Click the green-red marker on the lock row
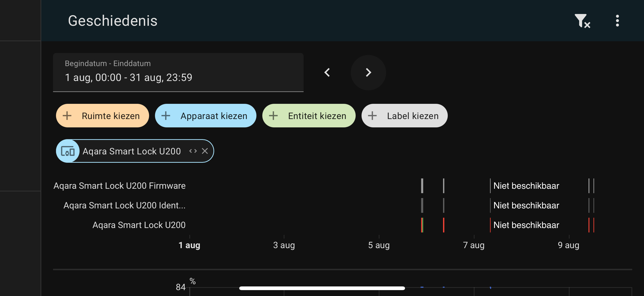644x296 pixels. [422, 225]
